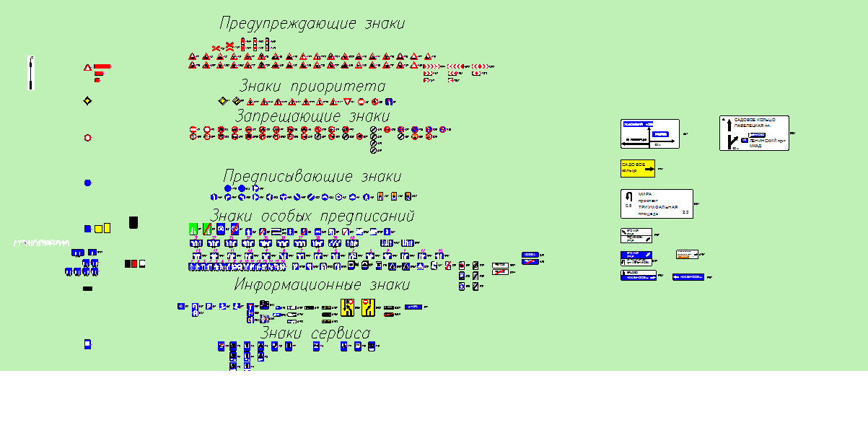The width and height of the screenshot is (868, 433).
Task: Click the standalone red circle sign template
Action: (x=88, y=138)
